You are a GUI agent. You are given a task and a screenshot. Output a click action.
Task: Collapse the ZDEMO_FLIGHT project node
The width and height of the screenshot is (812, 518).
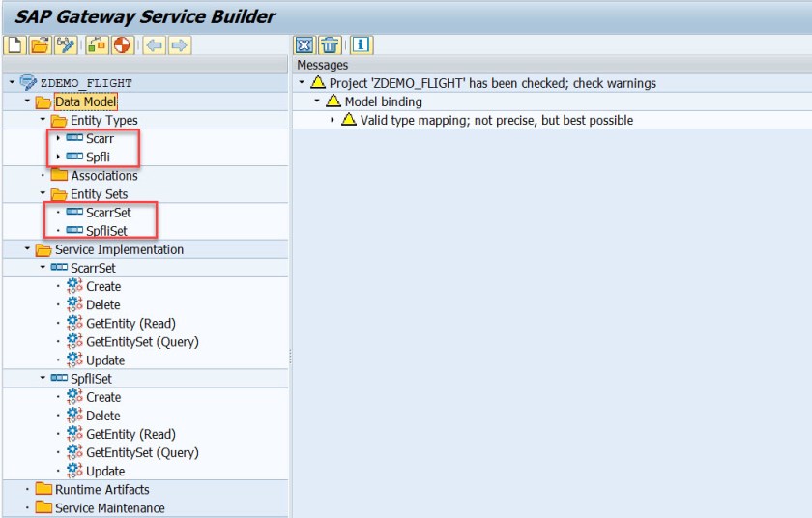[x=12, y=82]
